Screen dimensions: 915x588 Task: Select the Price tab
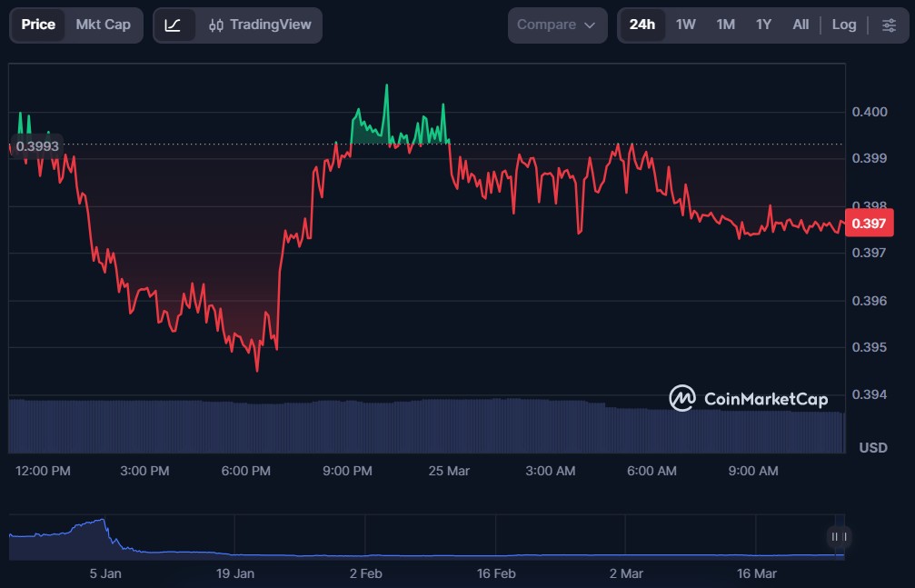pos(38,25)
